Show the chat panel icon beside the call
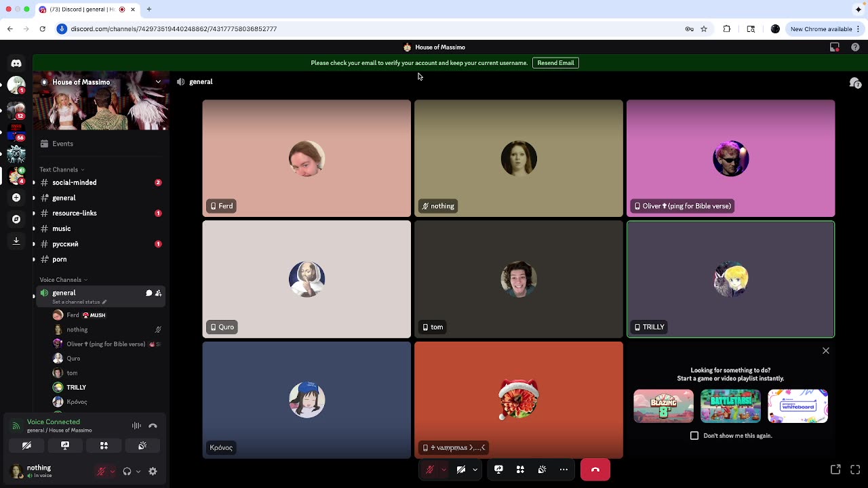Screen dimensions: 868x488 [x=855, y=83]
